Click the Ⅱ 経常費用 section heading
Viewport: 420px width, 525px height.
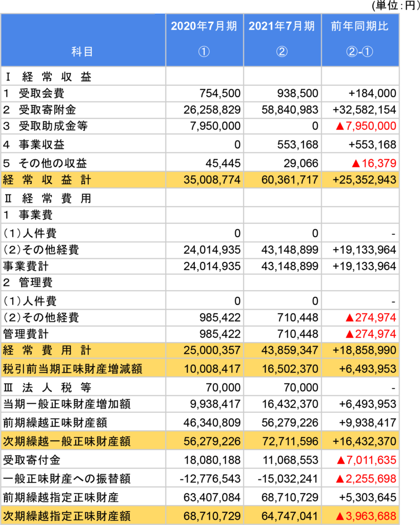[x=47, y=198]
